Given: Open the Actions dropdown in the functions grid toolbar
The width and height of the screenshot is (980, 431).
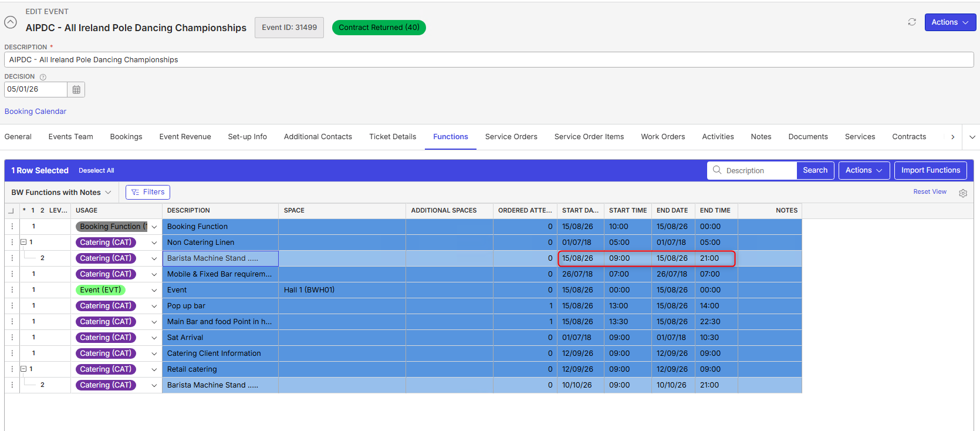Looking at the screenshot, I should [x=864, y=170].
